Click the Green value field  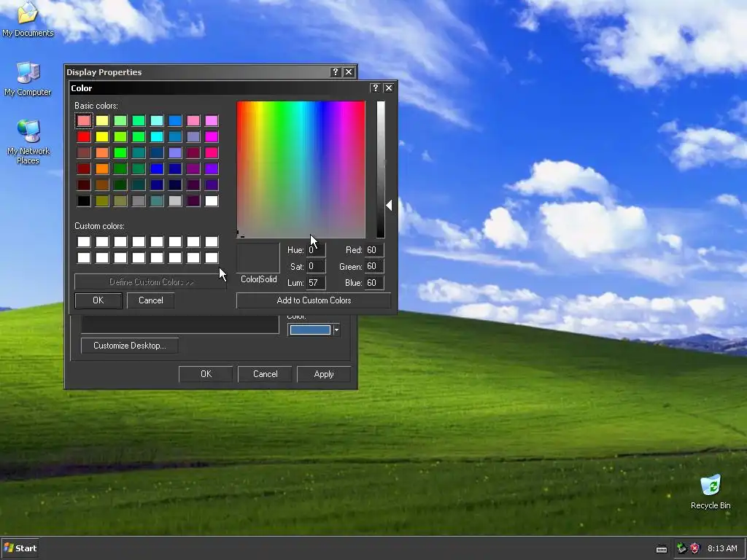[374, 266]
